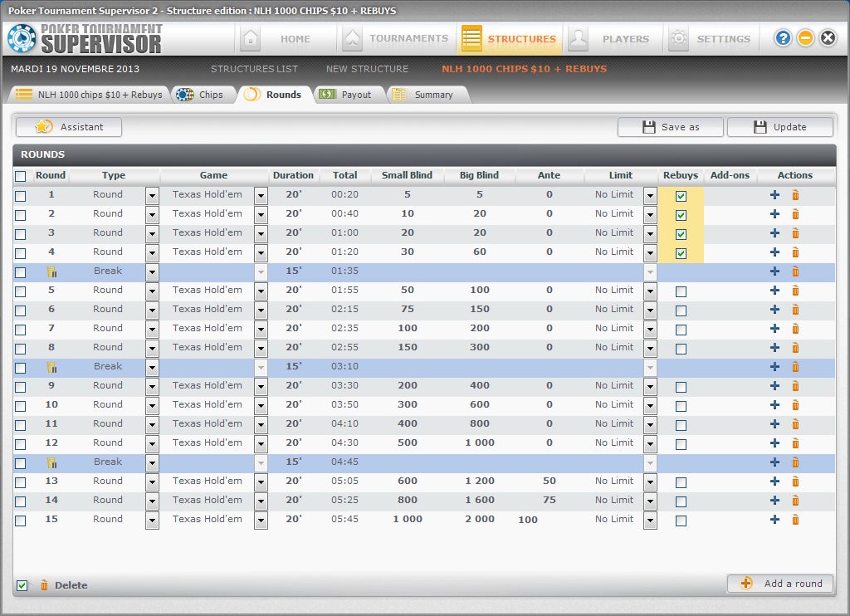Switch to the Payout tab
Viewport: 850px width, 616px height.
[345, 95]
